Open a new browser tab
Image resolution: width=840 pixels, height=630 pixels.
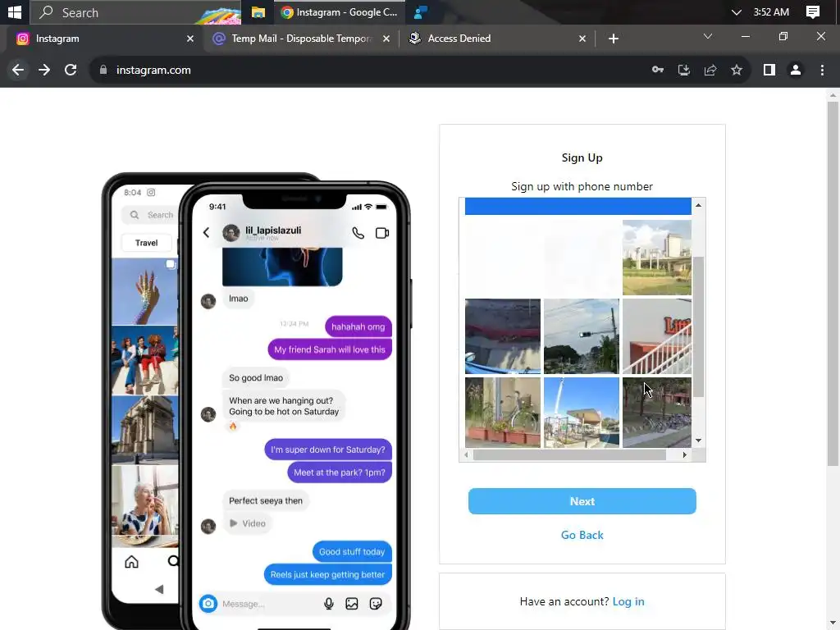coord(614,39)
